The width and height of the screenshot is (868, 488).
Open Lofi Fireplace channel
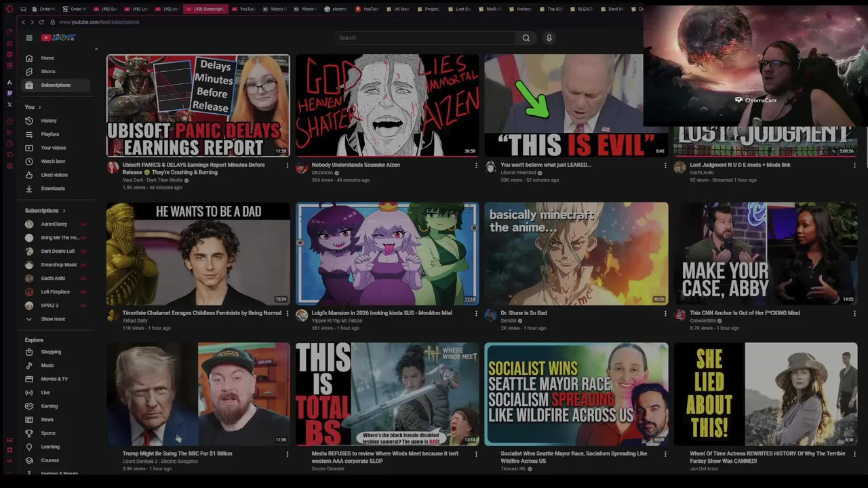(x=56, y=292)
